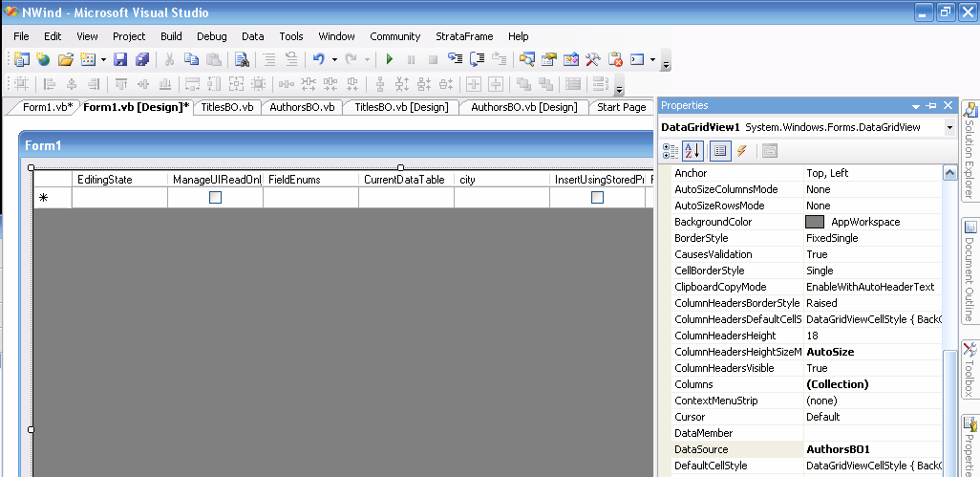Show properties in alphabetical order
The height and width of the screenshot is (477, 980).
693,150
